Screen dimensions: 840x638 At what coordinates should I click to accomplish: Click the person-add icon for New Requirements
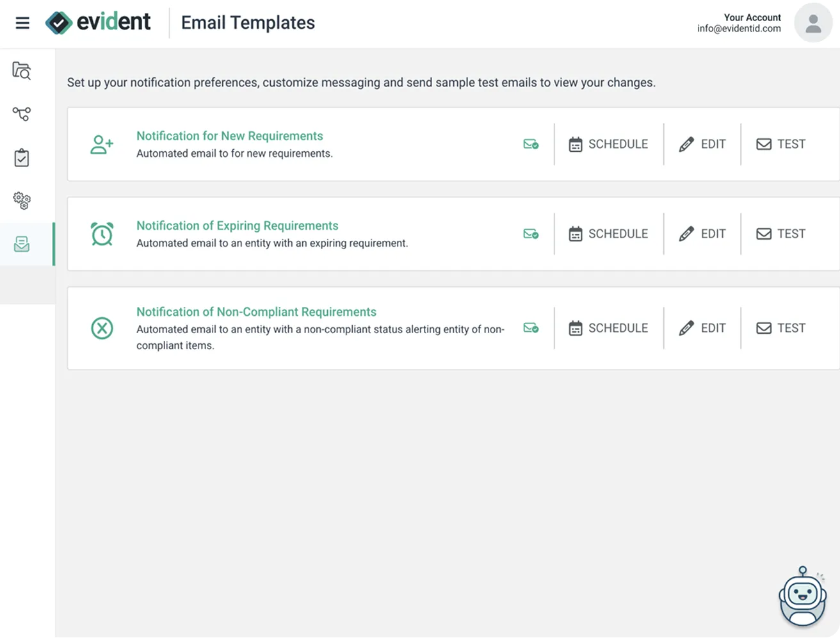pyautogui.click(x=102, y=144)
